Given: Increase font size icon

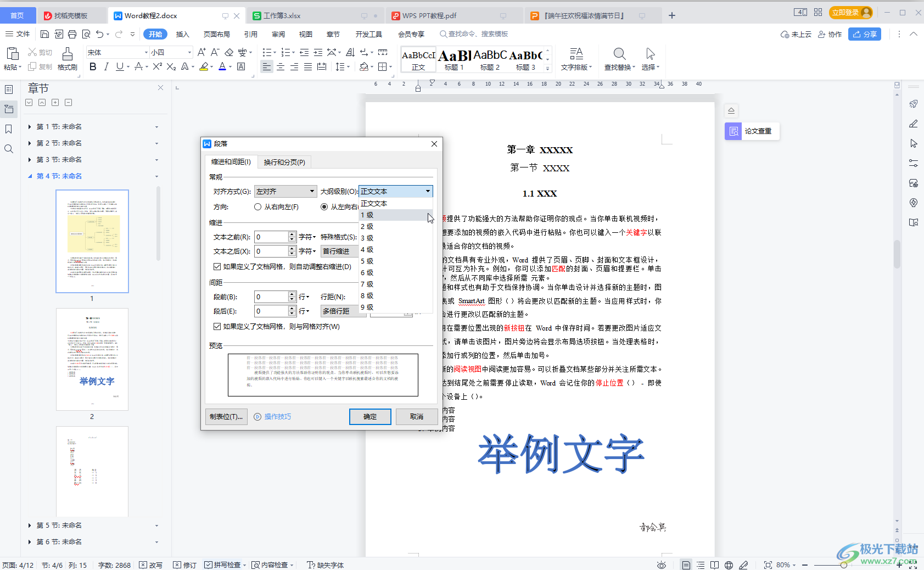Looking at the screenshot, I should pos(201,52).
